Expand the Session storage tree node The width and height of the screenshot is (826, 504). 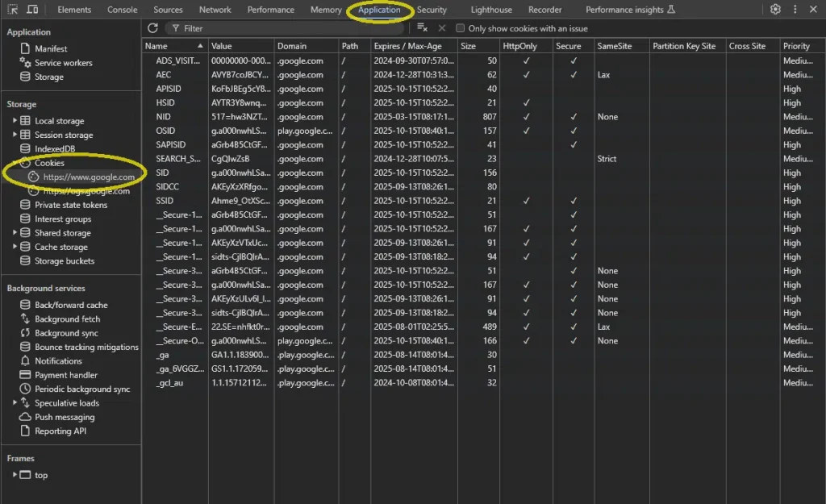15,135
